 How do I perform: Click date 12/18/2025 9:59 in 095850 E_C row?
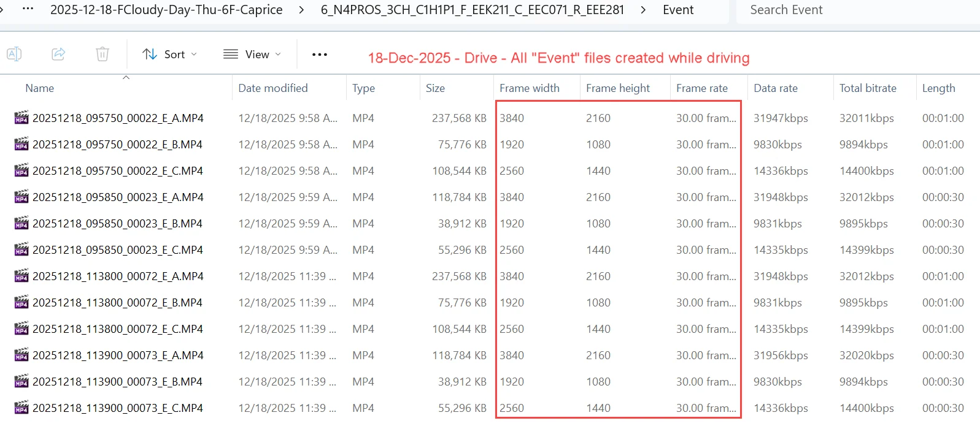coord(288,250)
